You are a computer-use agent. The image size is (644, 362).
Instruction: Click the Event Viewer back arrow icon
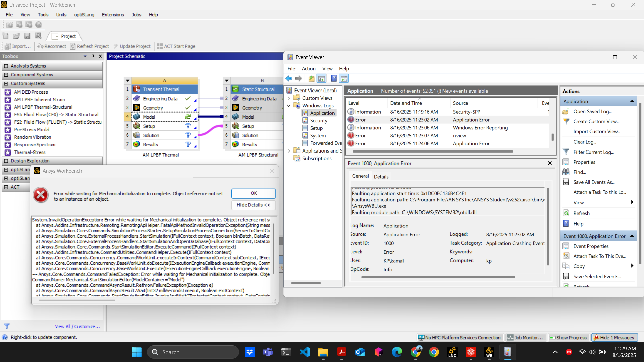click(x=289, y=79)
